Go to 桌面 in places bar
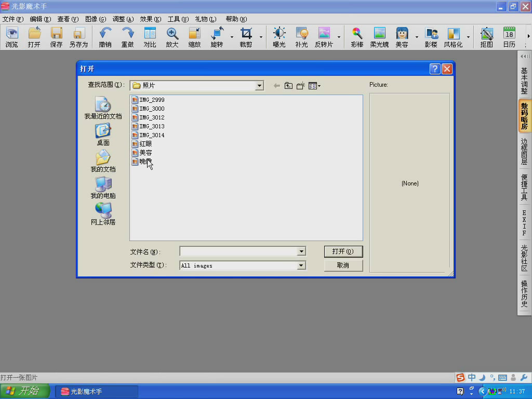This screenshot has height=399, width=532. pos(103,135)
